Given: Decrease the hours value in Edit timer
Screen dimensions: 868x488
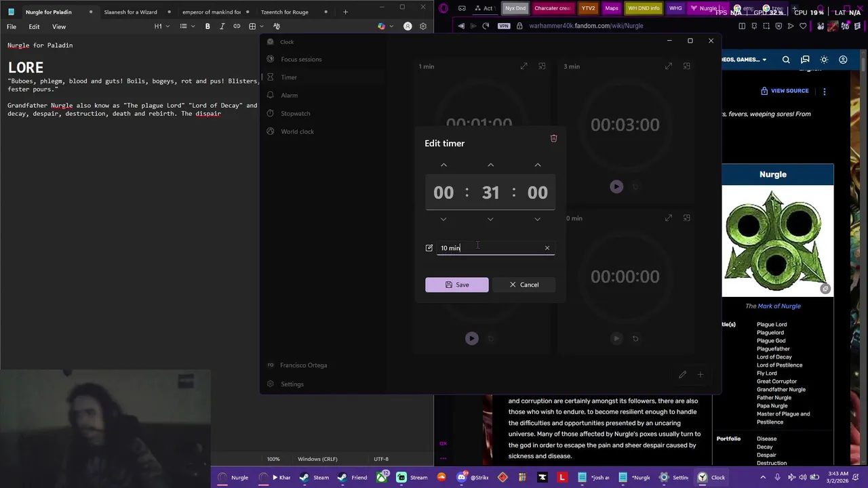Looking at the screenshot, I should (443, 219).
